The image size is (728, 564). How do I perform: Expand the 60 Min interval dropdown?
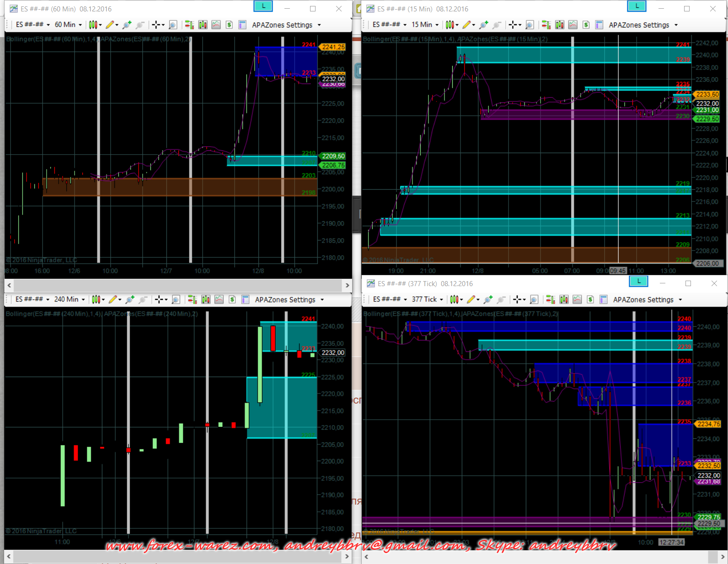[x=69, y=25]
